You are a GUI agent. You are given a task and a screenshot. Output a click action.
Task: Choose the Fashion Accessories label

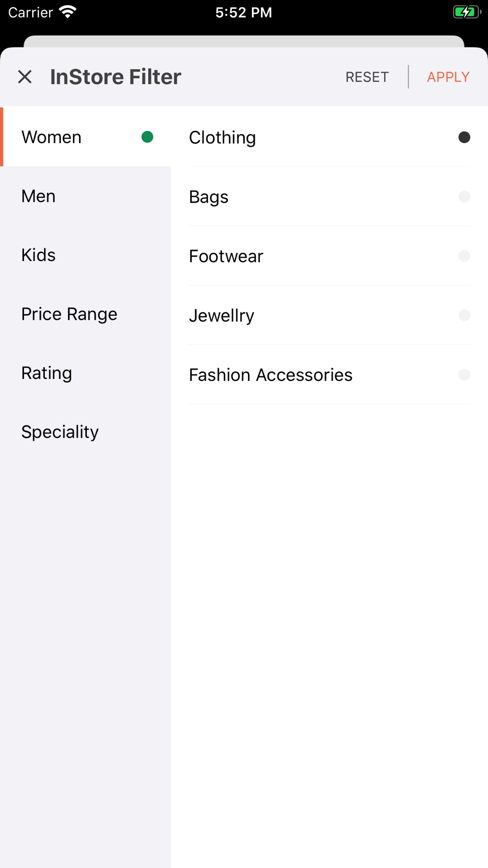pyautogui.click(x=271, y=375)
